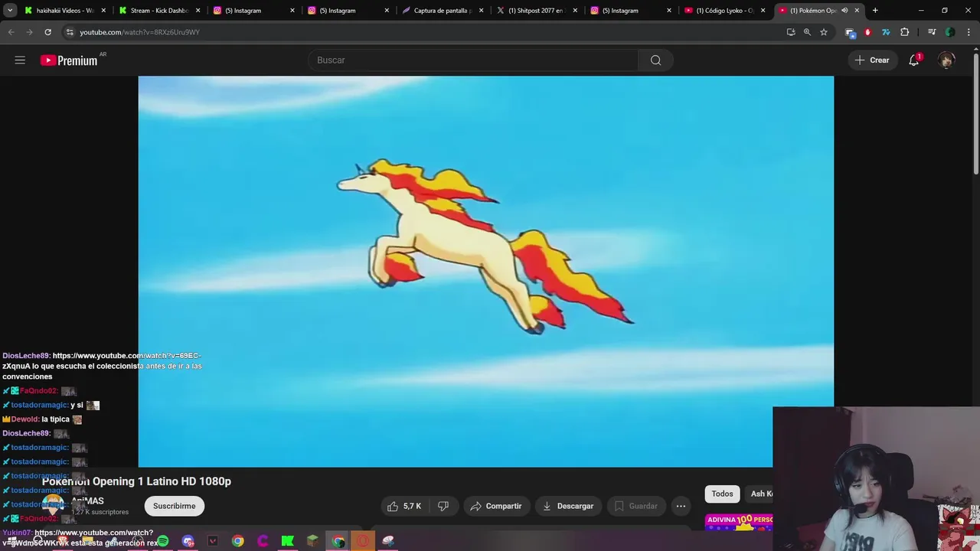Like the video with thumbs up
The width and height of the screenshot is (980, 551).
pos(404,506)
